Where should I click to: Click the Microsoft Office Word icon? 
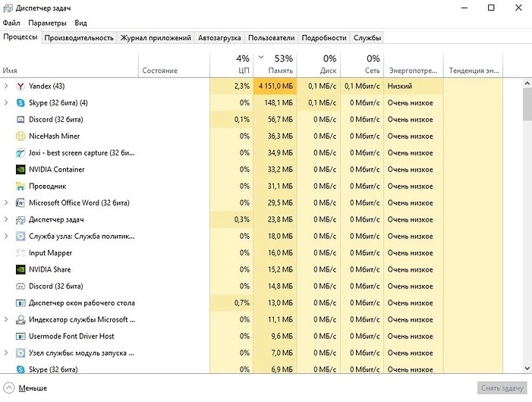coord(20,203)
